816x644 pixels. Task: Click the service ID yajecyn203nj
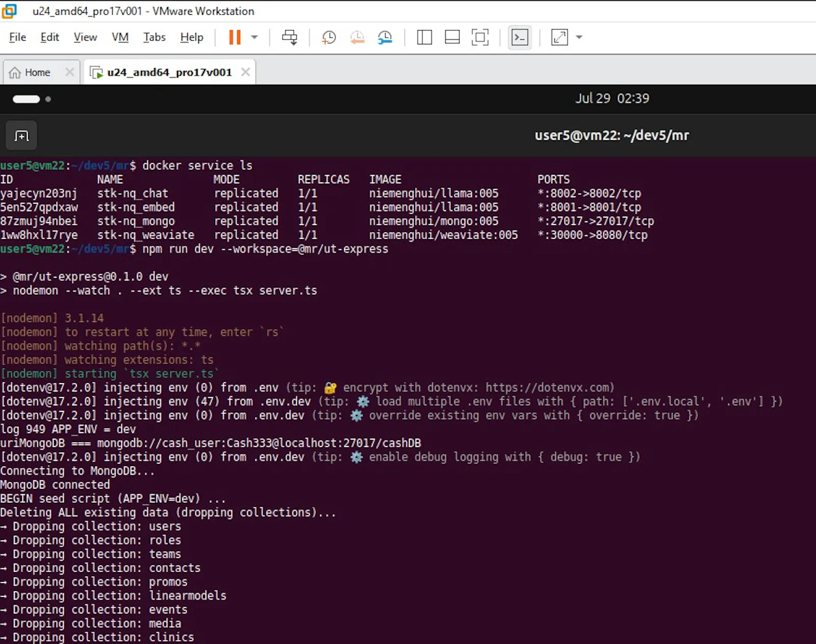39,193
